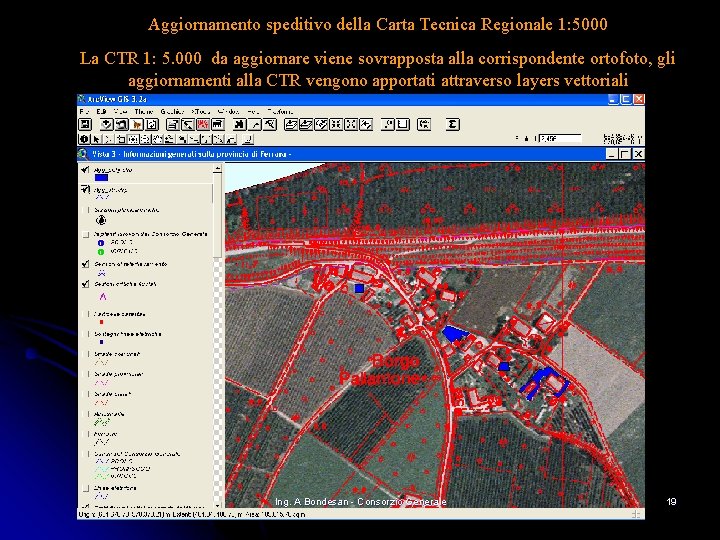Click the blue polygon swatch of first theme

101,178
